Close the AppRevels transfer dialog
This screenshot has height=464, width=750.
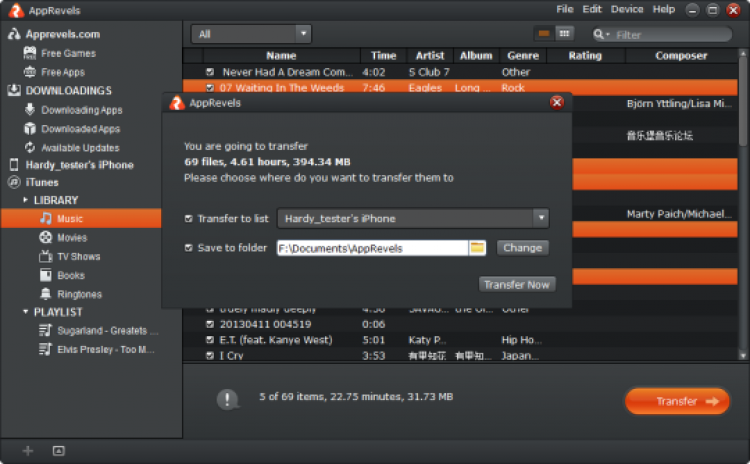click(x=557, y=102)
